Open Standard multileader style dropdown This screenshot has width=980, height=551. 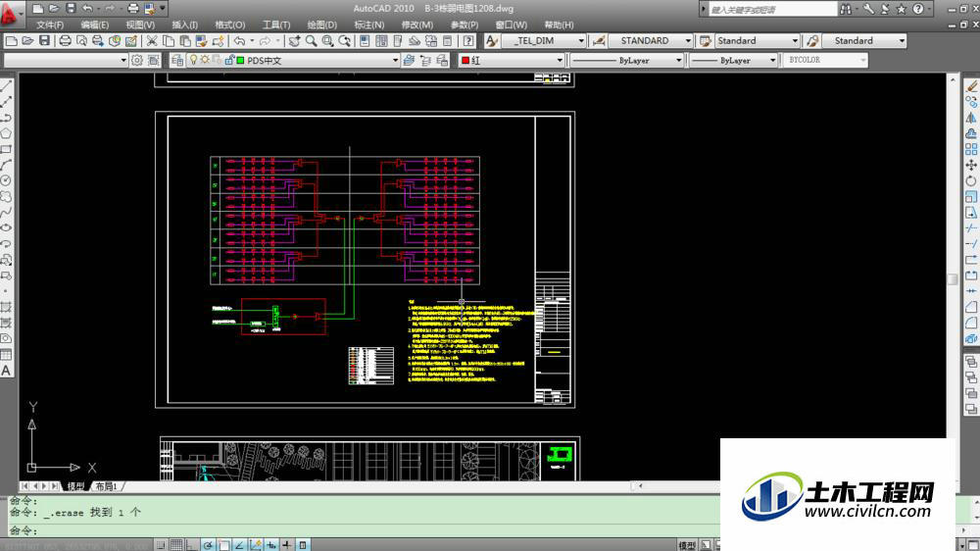coord(864,40)
